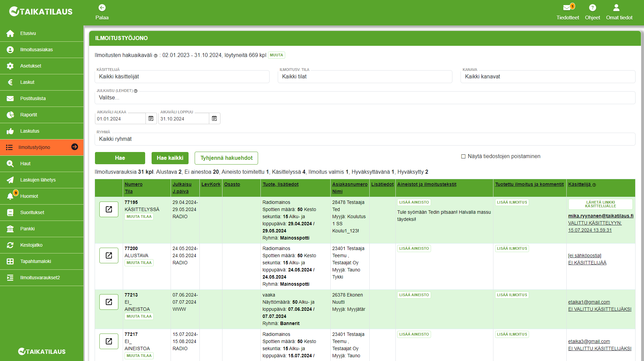This screenshot has height=361, width=644.
Task: Click the mika.ryynanen@taikatilaus.fi link
Action: 601,216
